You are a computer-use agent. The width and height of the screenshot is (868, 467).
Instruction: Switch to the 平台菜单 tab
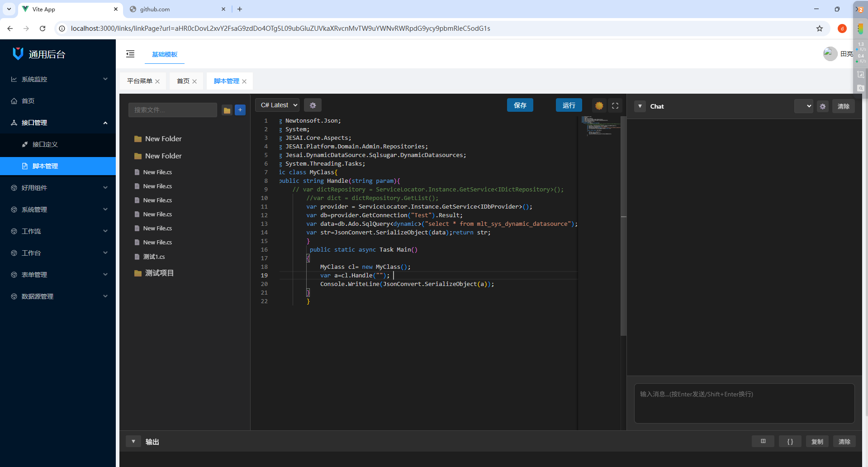(140, 81)
